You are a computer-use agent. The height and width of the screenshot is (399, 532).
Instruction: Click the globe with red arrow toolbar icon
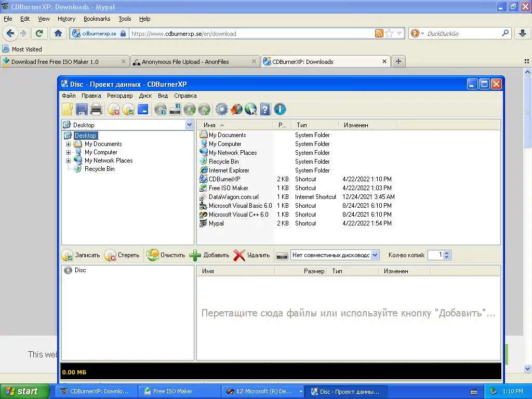tap(236, 109)
